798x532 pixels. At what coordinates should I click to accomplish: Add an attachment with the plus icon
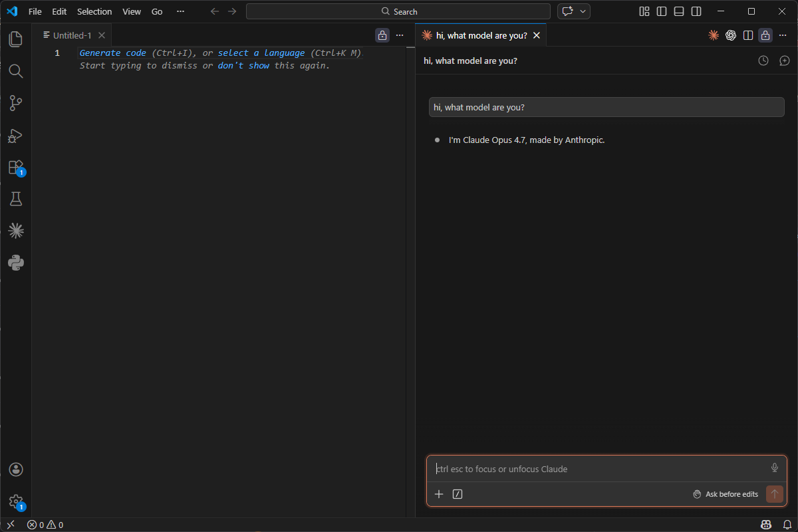[439, 494]
